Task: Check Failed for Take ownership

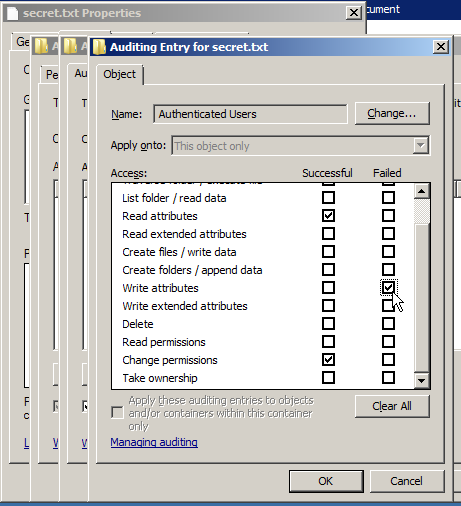Action: (388, 378)
